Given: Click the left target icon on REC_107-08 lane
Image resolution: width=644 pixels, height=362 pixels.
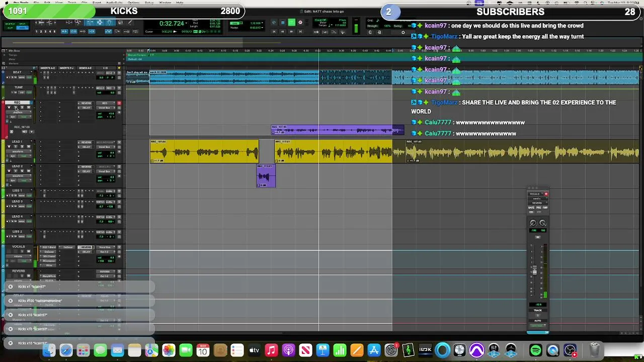Looking at the screenshot, I should click(12, 132).
